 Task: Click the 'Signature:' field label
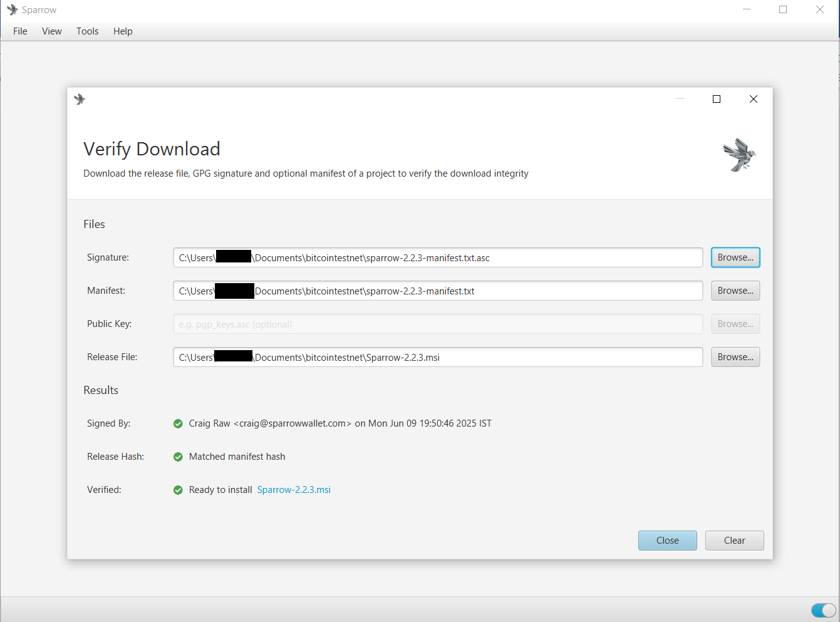click(x=108, y=257)
